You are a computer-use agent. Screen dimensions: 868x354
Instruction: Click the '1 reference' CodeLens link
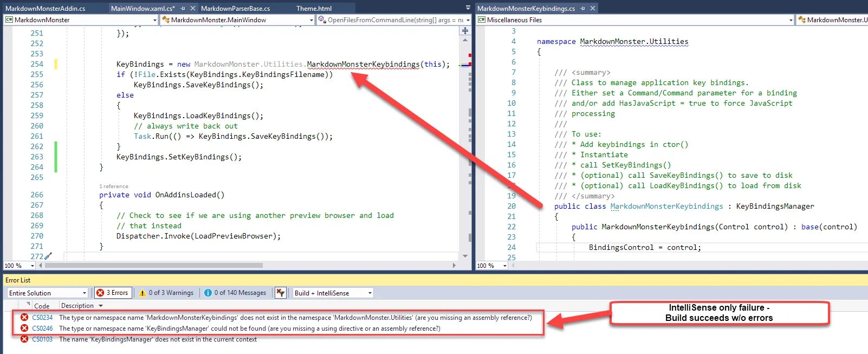coord(114,186)
